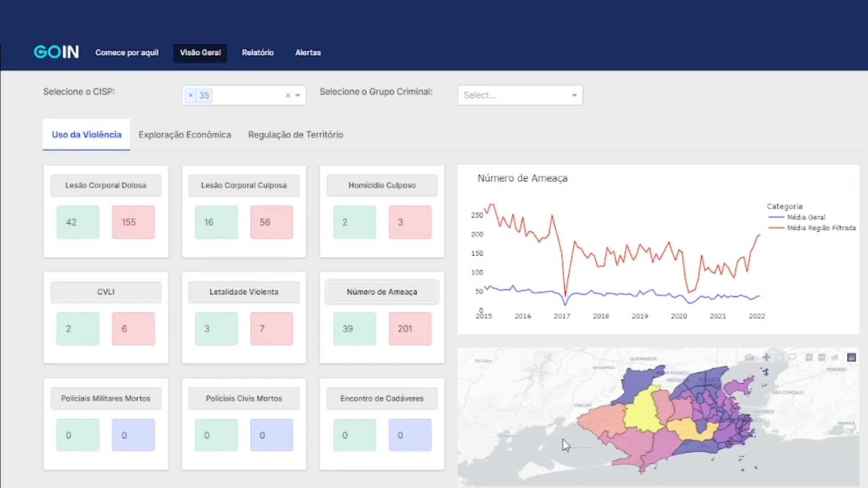
Task: Click the red 7 value in Letalidade Violenta
Action: tap(272, 328)
